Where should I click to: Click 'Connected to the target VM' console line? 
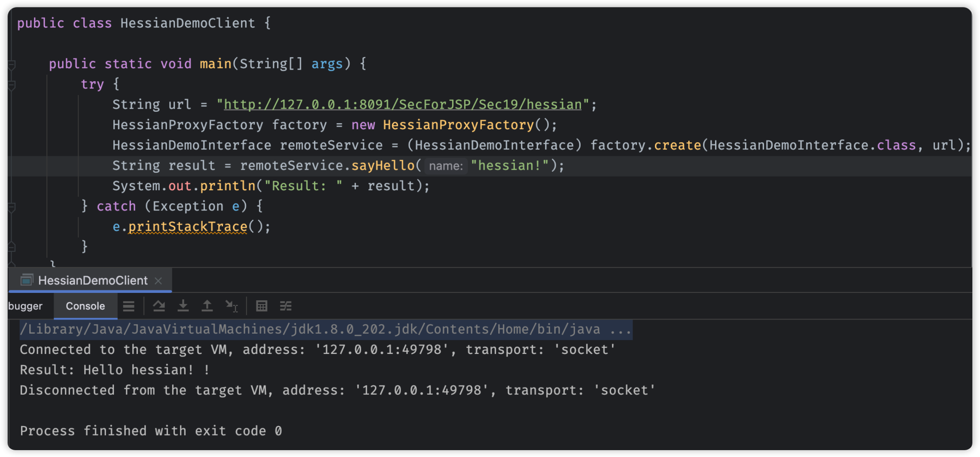coord(317,350)
